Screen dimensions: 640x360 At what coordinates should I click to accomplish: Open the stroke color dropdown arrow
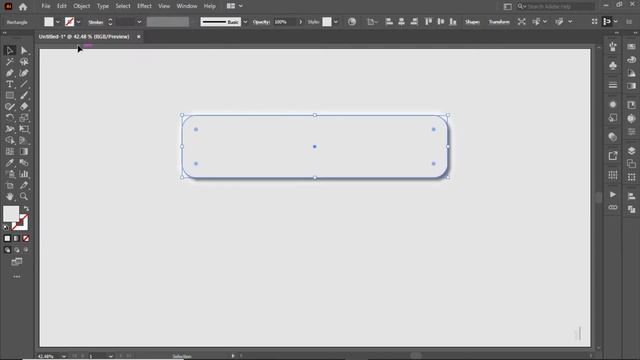pyautogui.click(x=78, y=22)
